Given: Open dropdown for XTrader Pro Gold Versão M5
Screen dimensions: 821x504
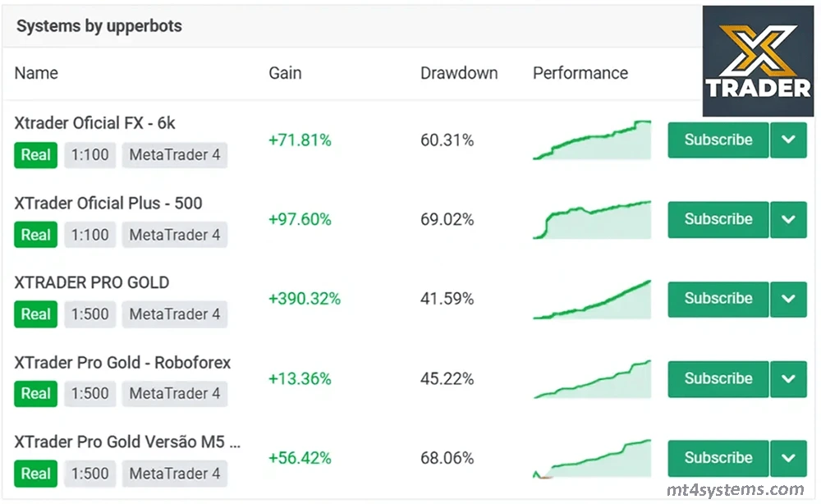Looking at the screenshot, I should (x=788, y=458).
